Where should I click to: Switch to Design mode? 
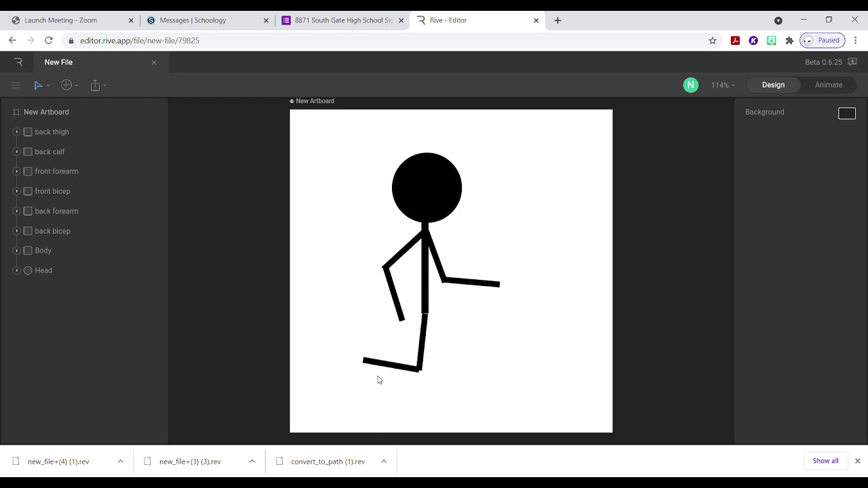(x=773, y=85)
